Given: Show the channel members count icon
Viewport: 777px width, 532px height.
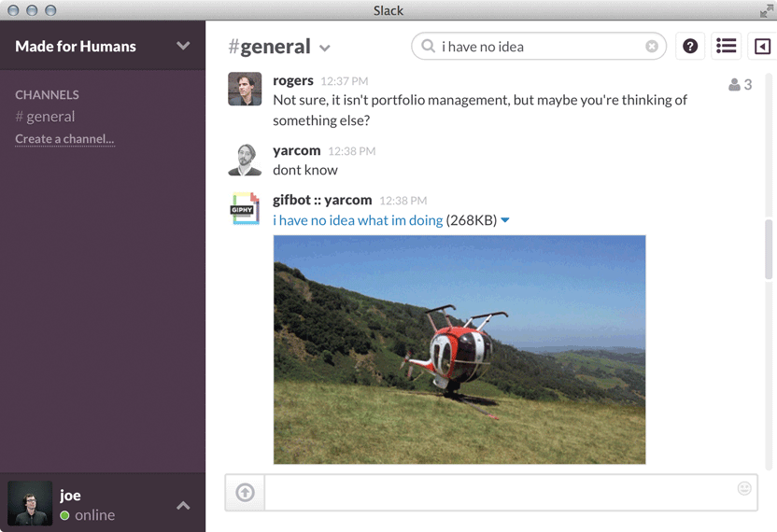Looking at the screenshot, I should 740,85.
